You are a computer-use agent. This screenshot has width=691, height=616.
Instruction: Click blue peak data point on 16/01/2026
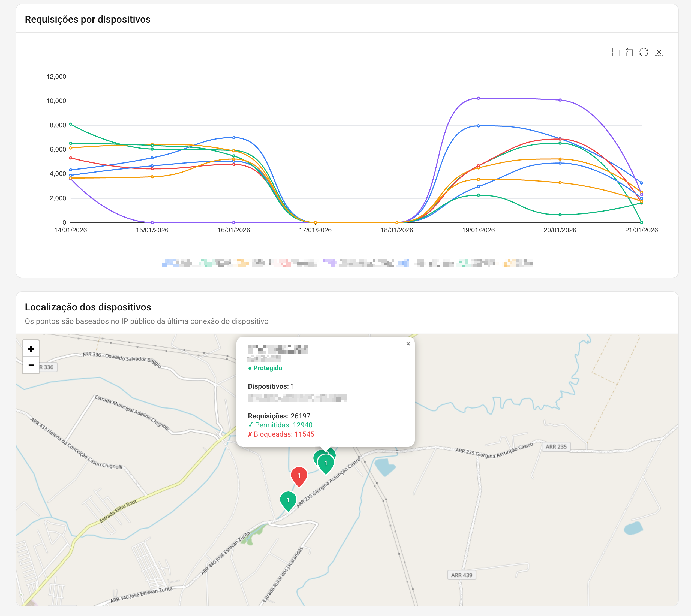coord(234,138)
